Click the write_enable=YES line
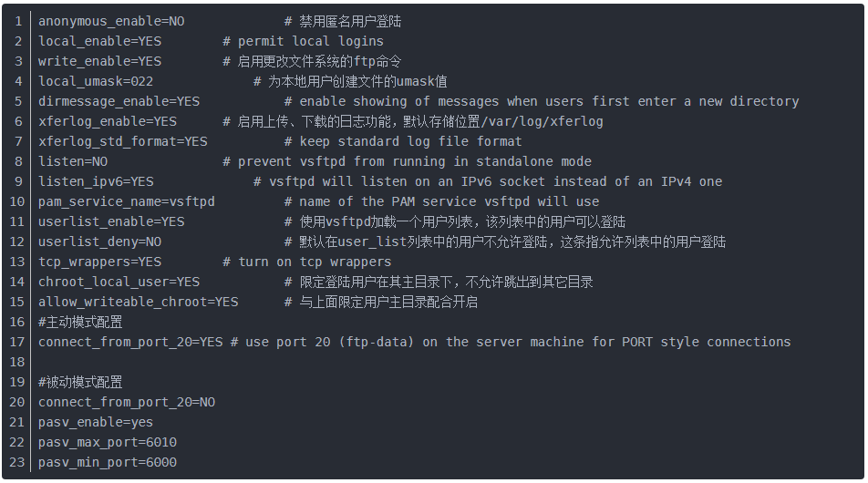The image size is (868, 483). 99,61
